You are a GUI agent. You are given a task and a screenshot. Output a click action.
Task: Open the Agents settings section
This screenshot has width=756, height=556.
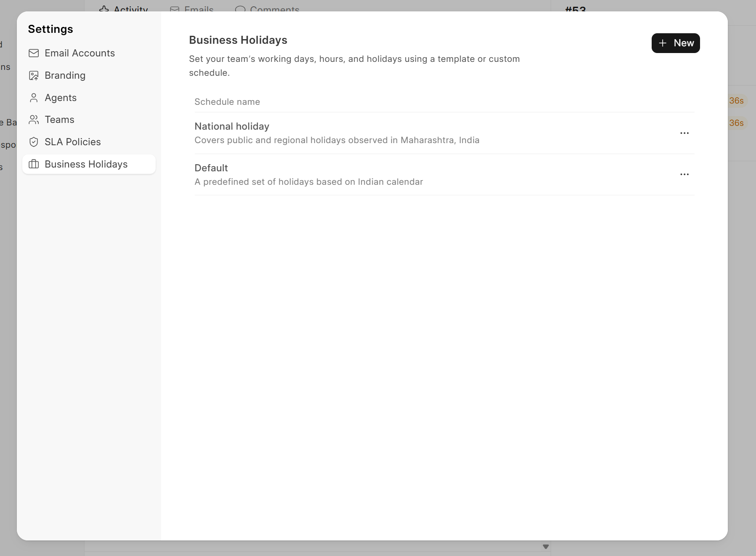point(61,98)
